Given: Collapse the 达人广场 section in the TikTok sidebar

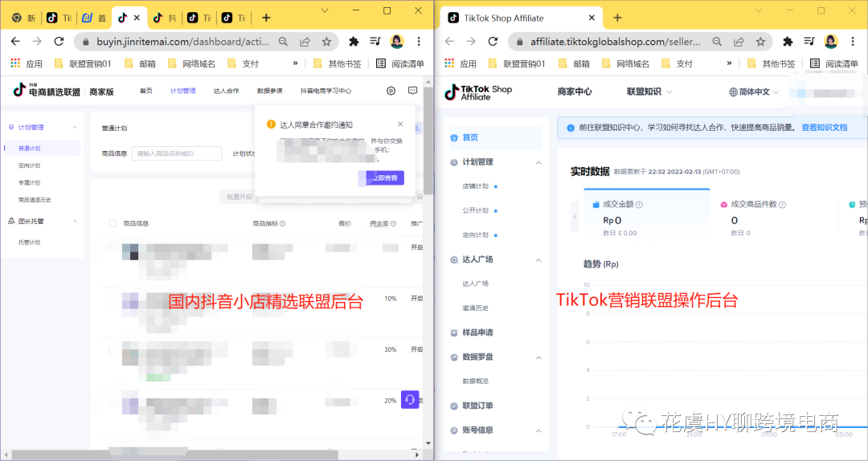Looking at the screenshot, I should (538, 259).
